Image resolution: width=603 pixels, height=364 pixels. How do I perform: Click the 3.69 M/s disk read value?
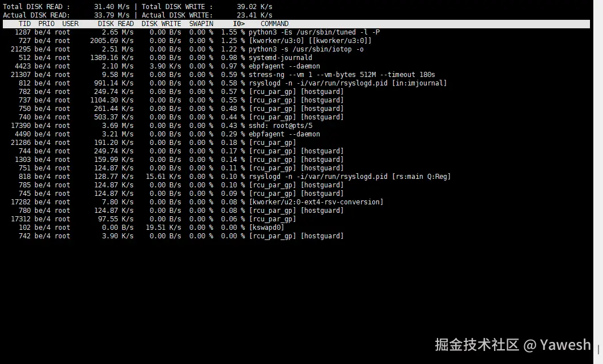click(x=118, y=126)
